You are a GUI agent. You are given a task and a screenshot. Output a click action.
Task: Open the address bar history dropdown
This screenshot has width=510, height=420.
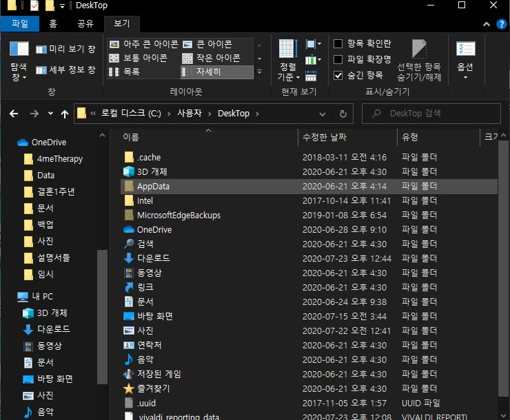[323, 114]
